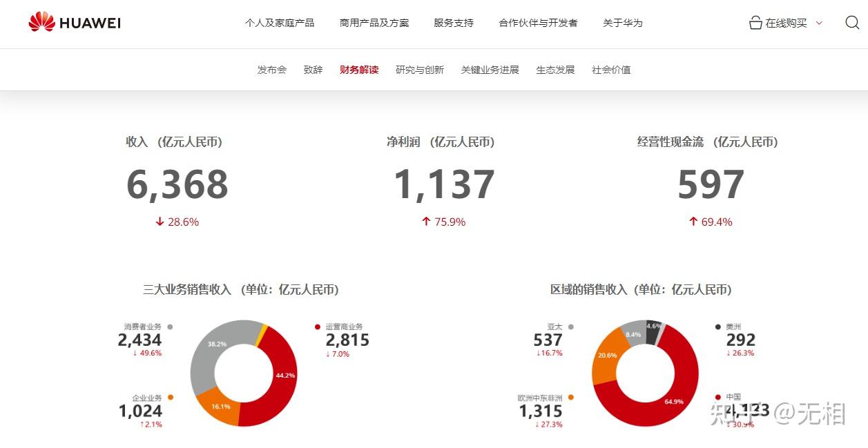Viewport: 868px width, 448px height.
Task: Click the Americas value 292
Action: pyautogui.click(x=741, y=340)
